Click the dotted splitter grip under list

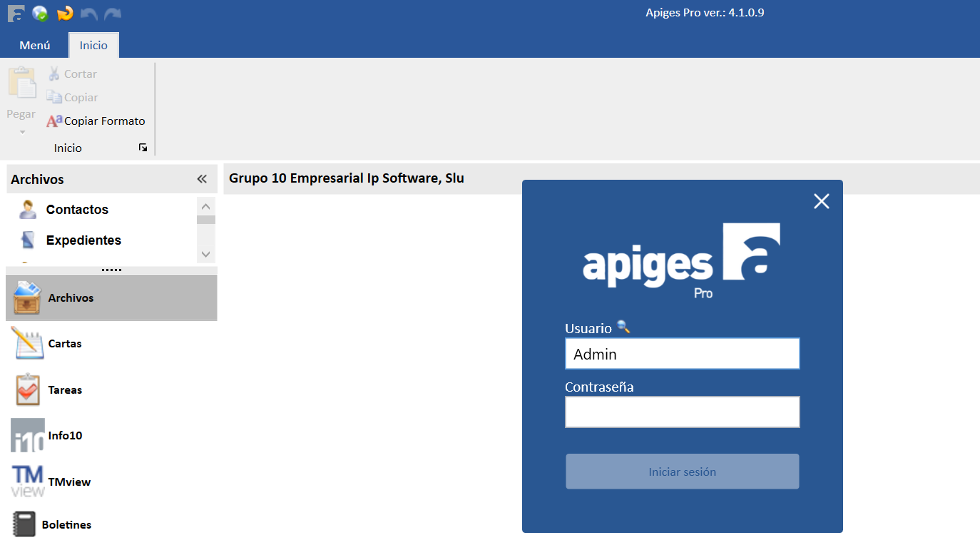pyautogui.click(x=111, y=270)
